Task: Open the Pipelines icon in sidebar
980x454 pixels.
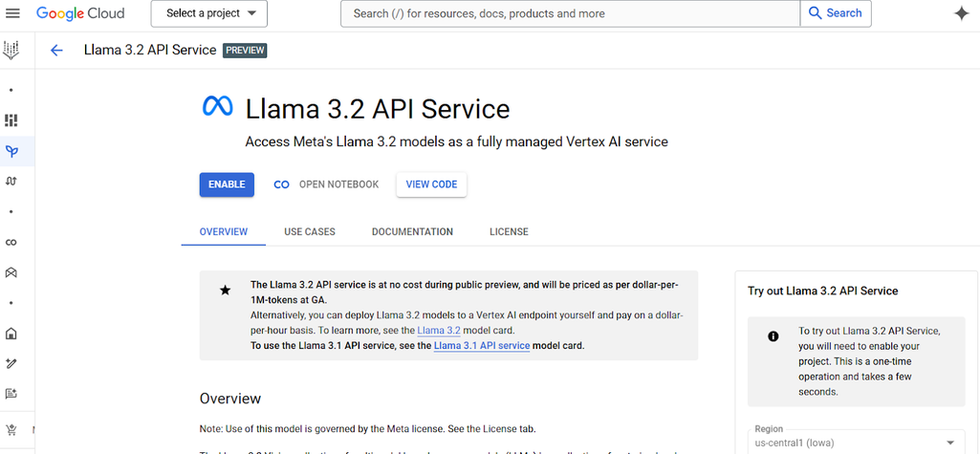Action: pyautogui.click(x=11, y=181)
